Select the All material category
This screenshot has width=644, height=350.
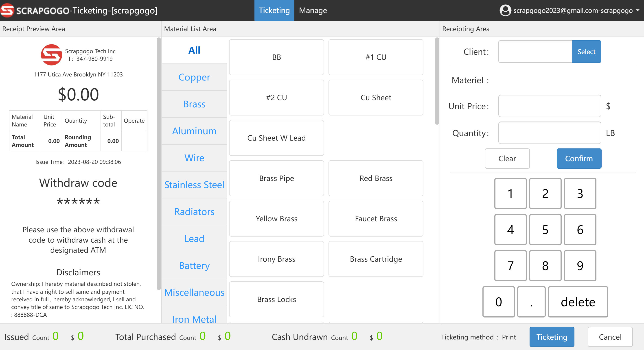click(194, 50)
